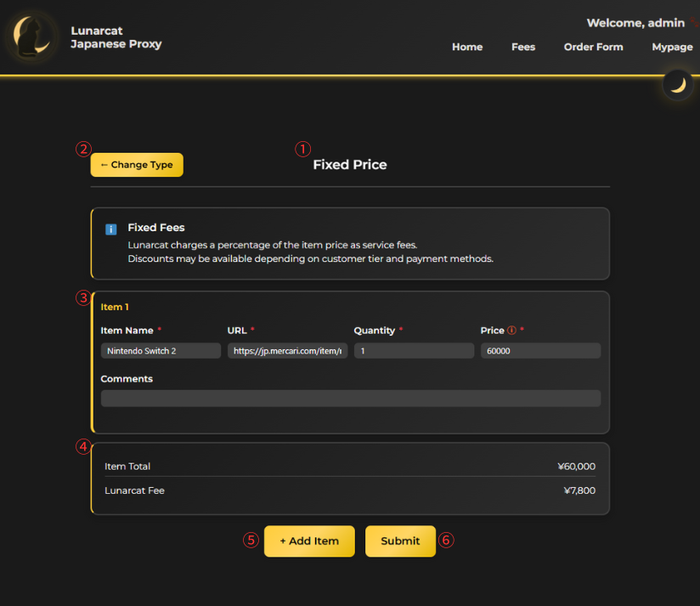This screenshot has width=700, height=606.
Task: Click the red info icon next to Price
Action: [511, 331]
